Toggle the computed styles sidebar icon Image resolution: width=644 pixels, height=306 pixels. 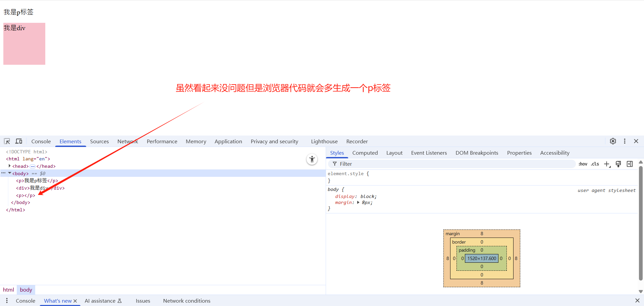click(x=630, y=164)
